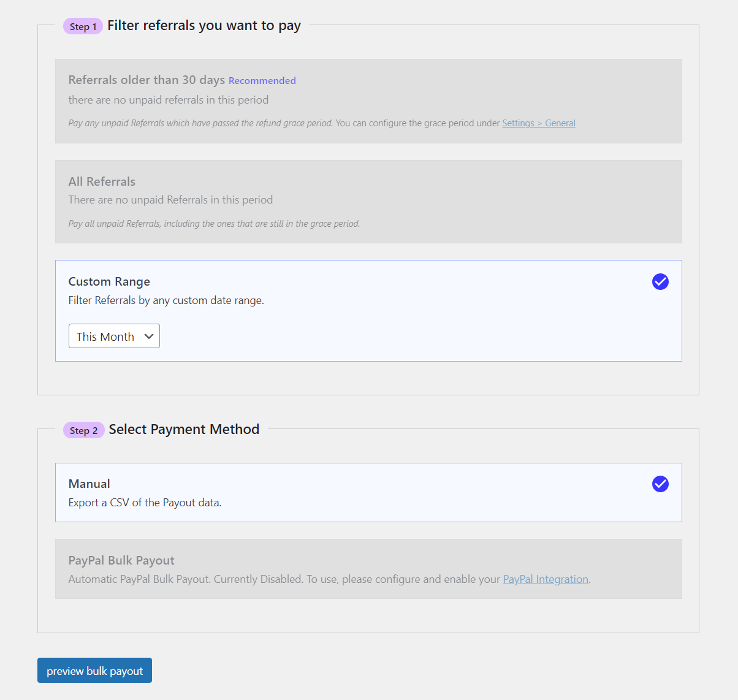Image resolution: width=738 pixels, height=700 pixels.
Task: Click 'there are no unpaid referrals' under 30 days
Action: [x=169, y=100]
